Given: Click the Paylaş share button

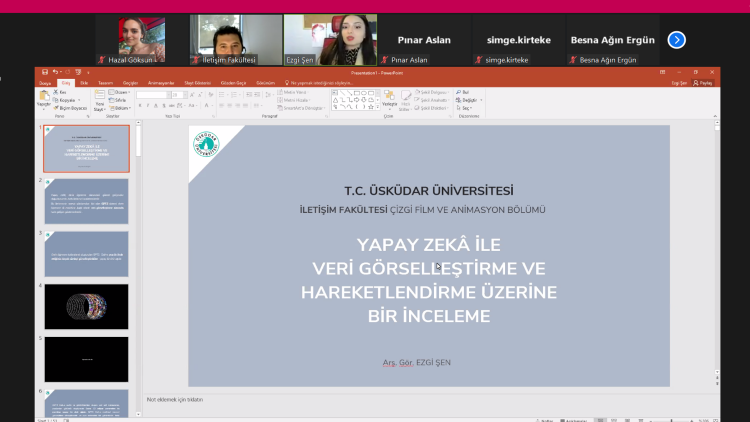Looking at the screenshot, I should pyautogui.click(x=703, y=83).
